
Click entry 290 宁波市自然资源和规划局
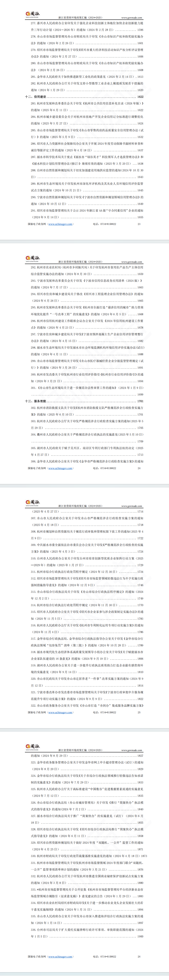pyautogui.click(x=87, y=201)
